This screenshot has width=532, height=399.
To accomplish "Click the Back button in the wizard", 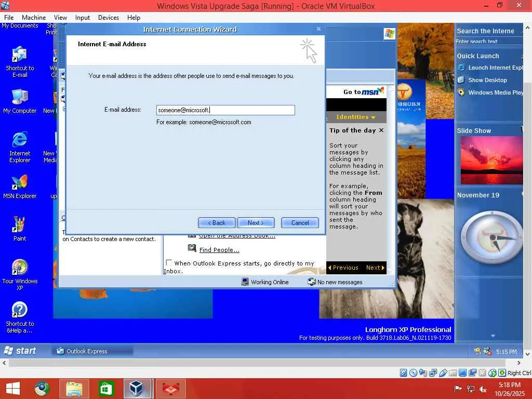I will [217, 222].
